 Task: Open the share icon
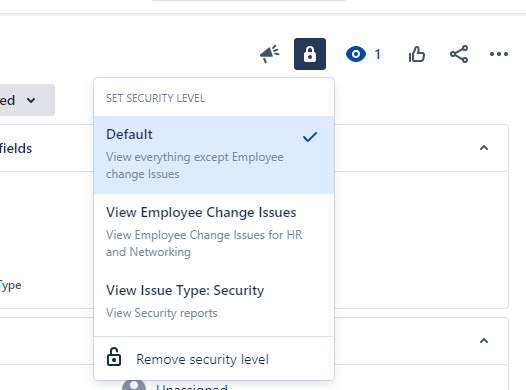click(459, 54)
